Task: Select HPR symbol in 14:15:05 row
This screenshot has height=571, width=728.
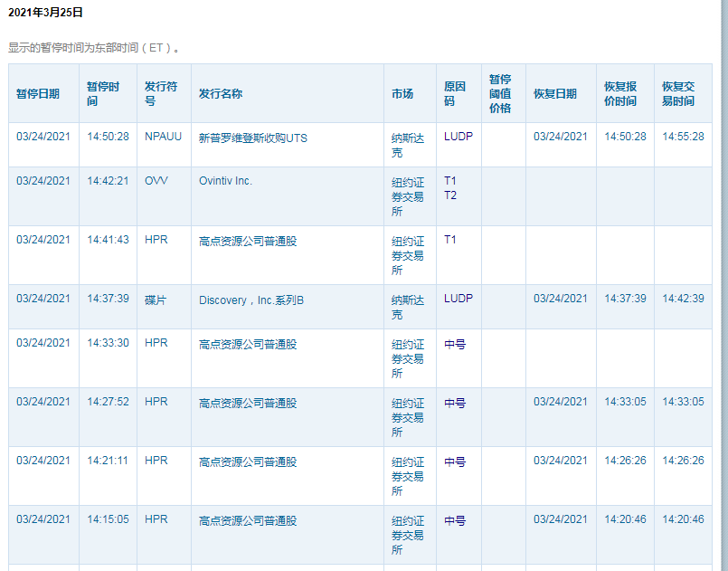Action: click(156, 519)
